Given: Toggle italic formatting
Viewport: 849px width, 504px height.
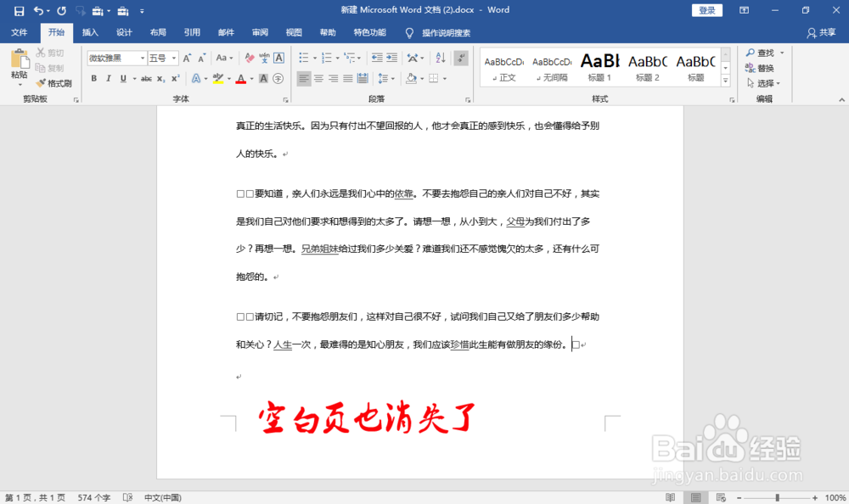Looking at the screenshot, I should (109, 78).
